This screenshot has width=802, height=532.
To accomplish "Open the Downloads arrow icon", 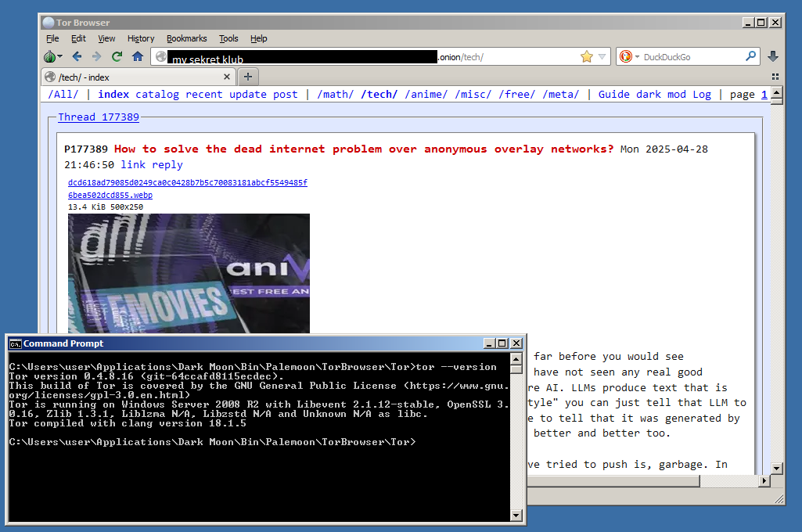I will [x=773, y=56].
